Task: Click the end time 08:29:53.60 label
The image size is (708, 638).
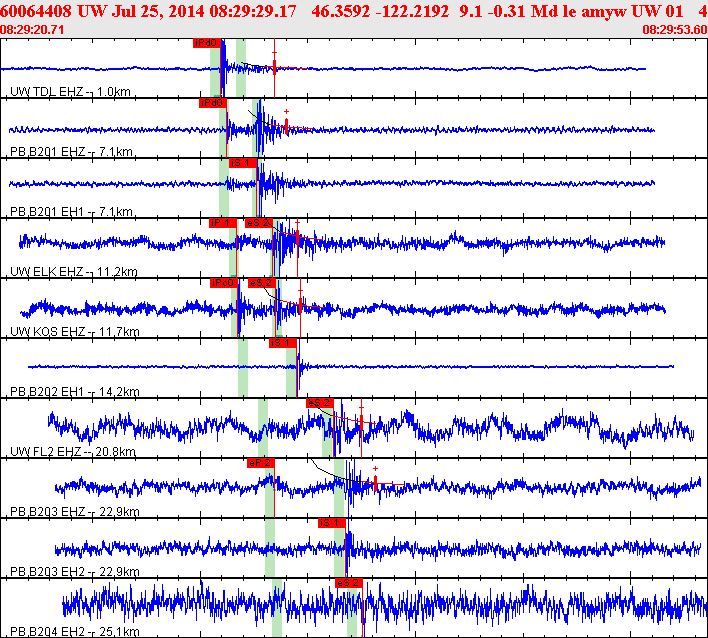Action: point(675,30)
